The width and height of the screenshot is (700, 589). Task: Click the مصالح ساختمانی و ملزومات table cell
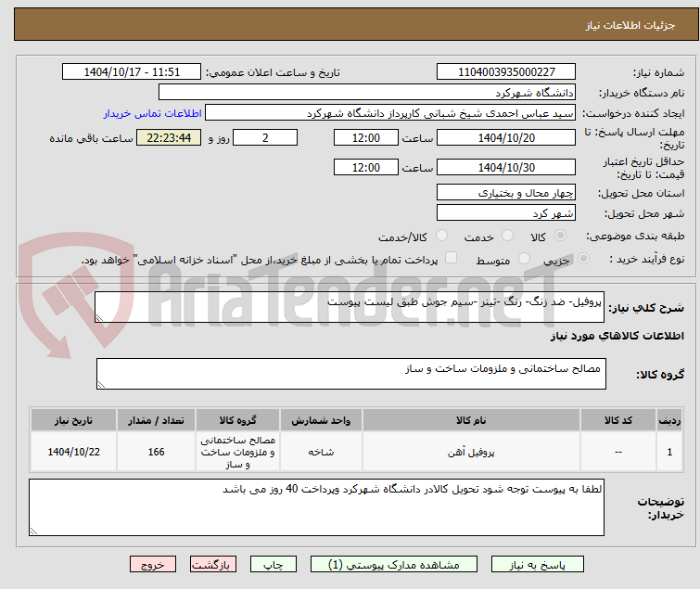(x=237, y=452)
